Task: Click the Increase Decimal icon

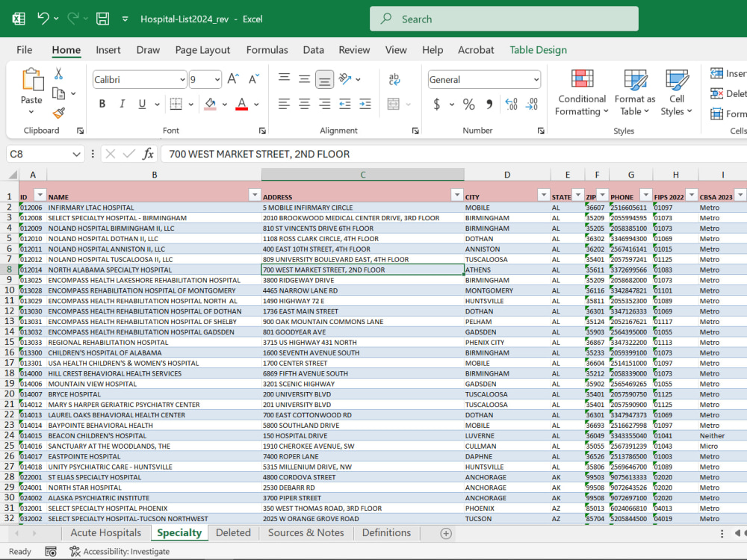Action: click(x=511, y=105)
